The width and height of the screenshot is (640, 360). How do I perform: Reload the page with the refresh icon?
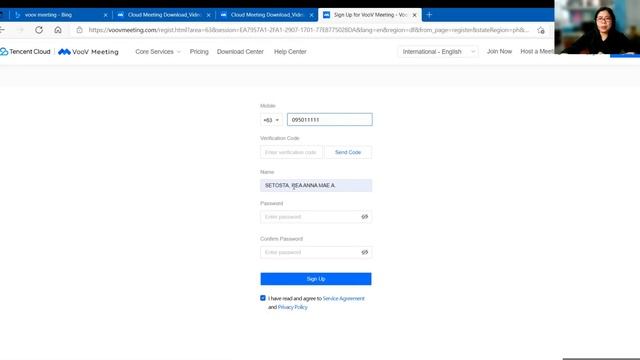point(39,30)
